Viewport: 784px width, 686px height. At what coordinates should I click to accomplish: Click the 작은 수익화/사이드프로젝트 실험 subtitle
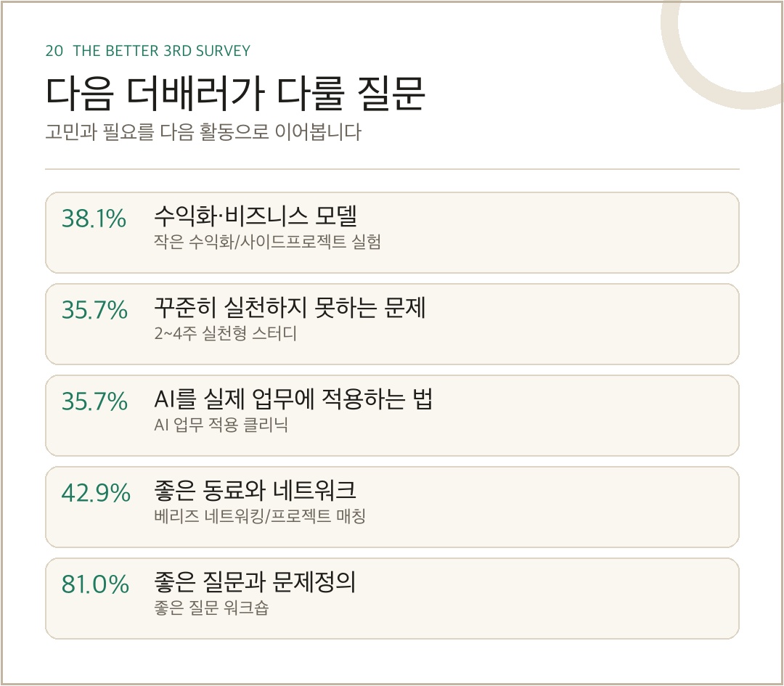[x=267, y=242]
